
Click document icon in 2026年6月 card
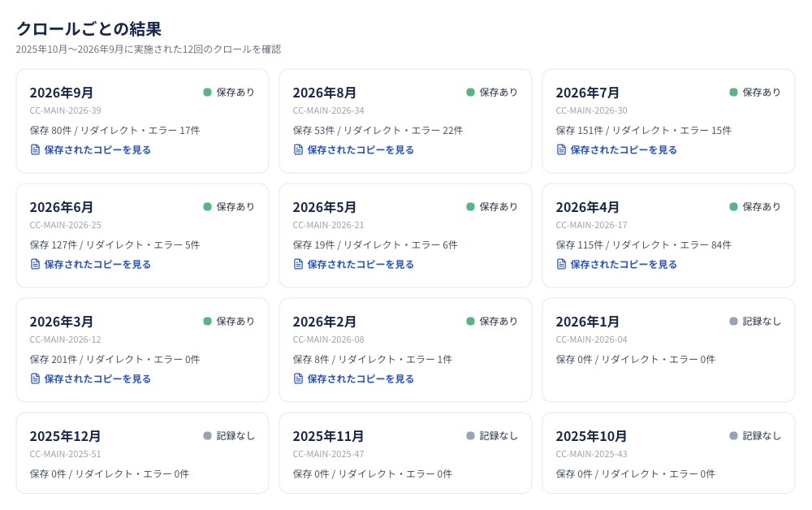[35, 264]
